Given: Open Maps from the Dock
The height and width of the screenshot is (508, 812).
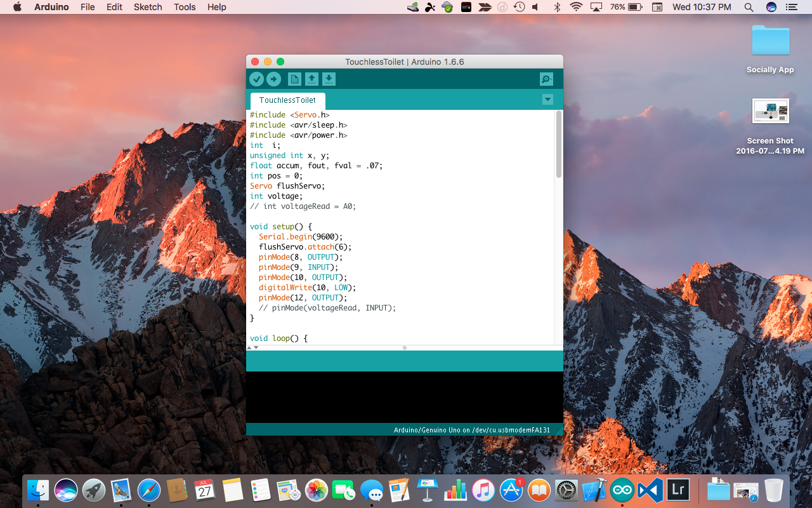Looking at the screenshot, I should click(288, 490).
